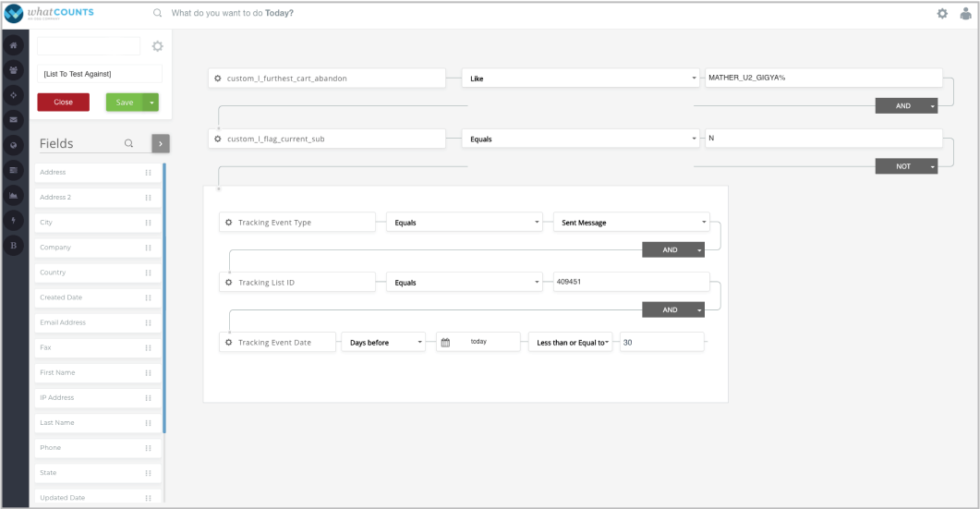Open the Sent Message value dropdown
Screen dimensions: 980x509
pos(631,223)
